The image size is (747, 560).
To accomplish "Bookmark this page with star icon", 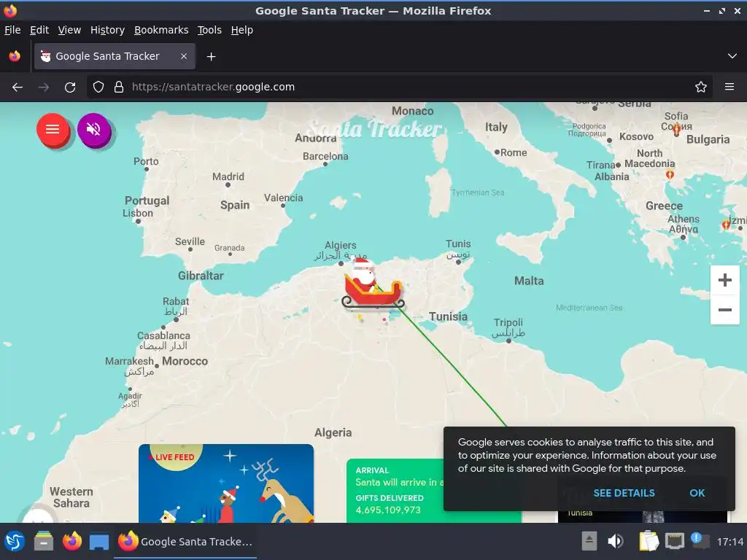I will pyautogui.click(x=700, y=87).
